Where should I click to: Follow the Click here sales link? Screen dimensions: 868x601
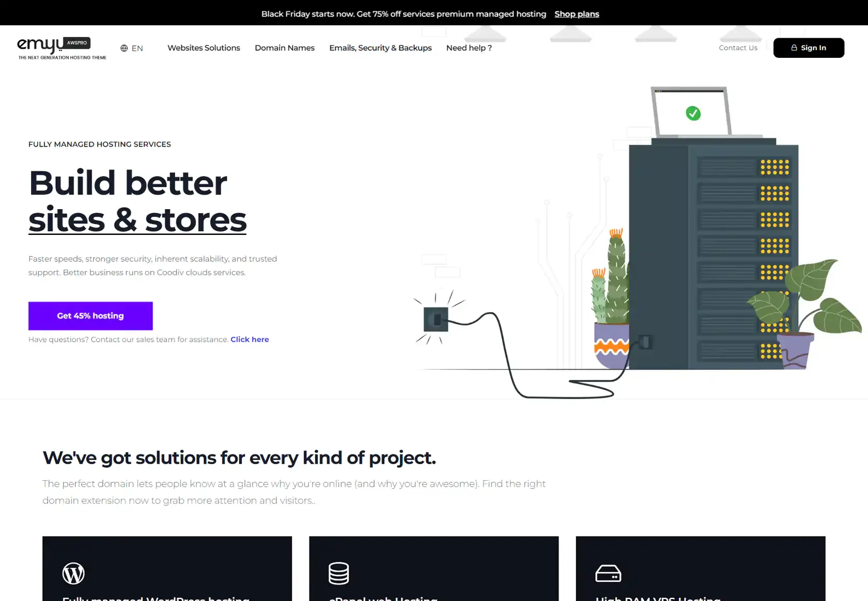click(x=250, y=339)
